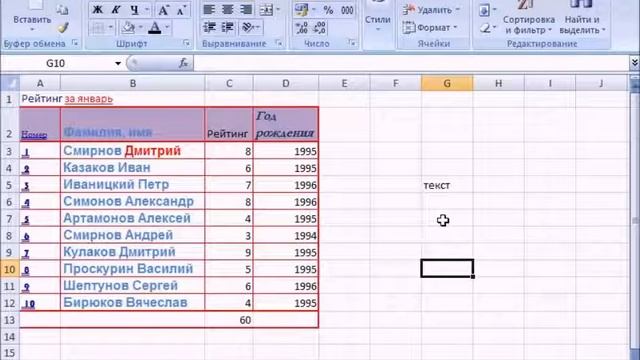The height and width of the screenshot is (360, 640).
Task: Open Буфер обмена dialog launcher
Action: coord(75,42)
